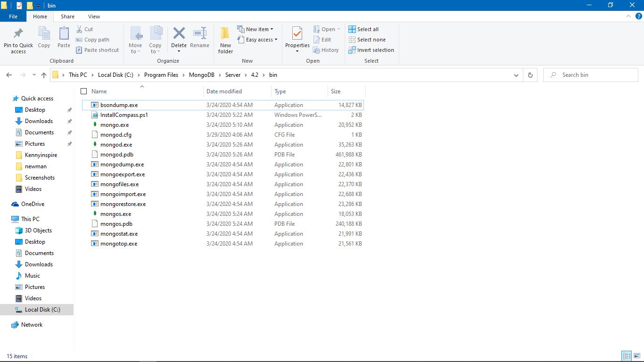Viewport: 644px width, 362px height.
Task: Sort by the Size column header
Action: click(336, 91)
